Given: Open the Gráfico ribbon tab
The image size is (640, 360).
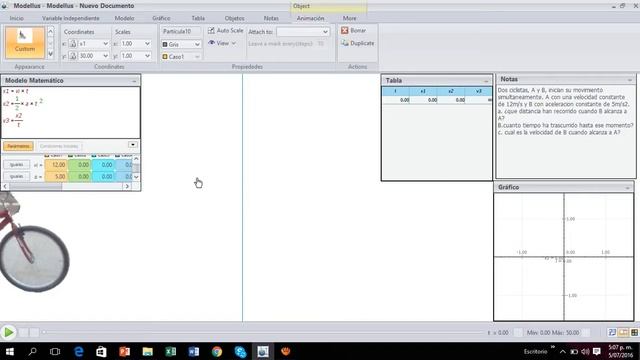Looking at the screenshot, I should (x=161, y=18).
